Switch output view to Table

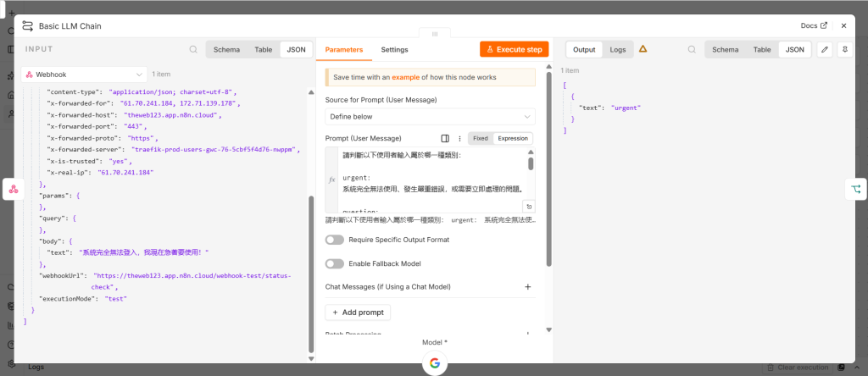point(762,49)
